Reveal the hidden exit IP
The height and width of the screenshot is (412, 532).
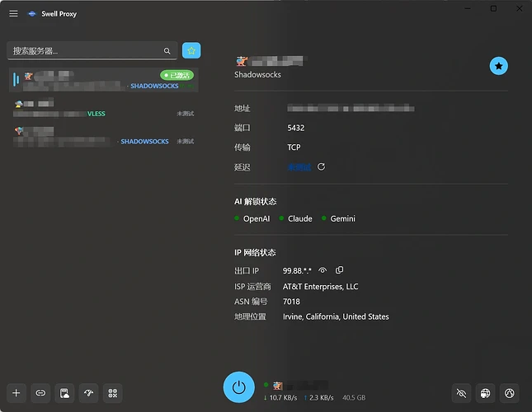(322, 270)
